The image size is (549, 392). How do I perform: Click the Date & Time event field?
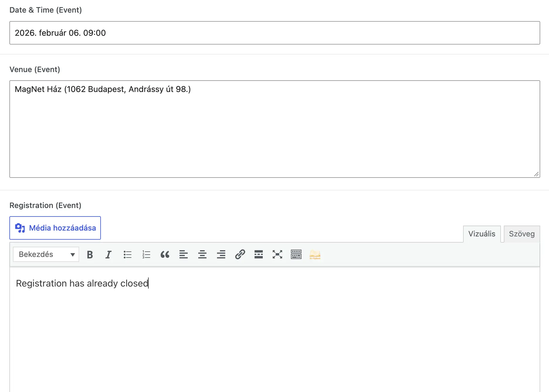coord(274,33)
